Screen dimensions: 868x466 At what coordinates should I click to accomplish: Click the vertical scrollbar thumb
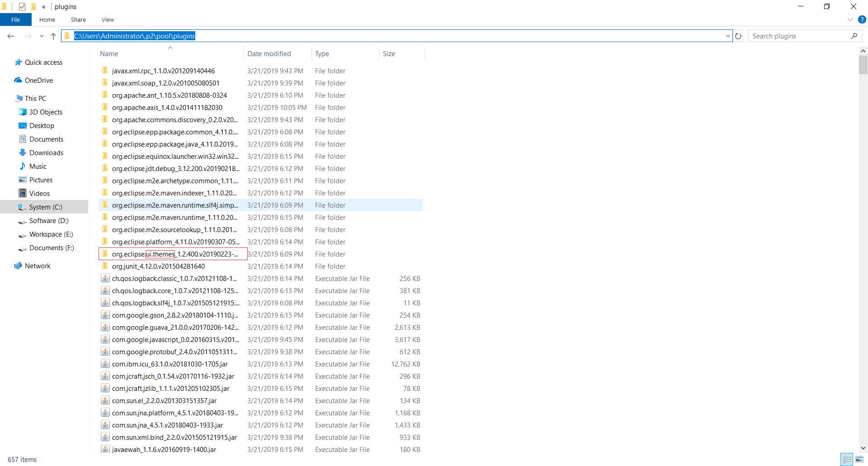863,65
